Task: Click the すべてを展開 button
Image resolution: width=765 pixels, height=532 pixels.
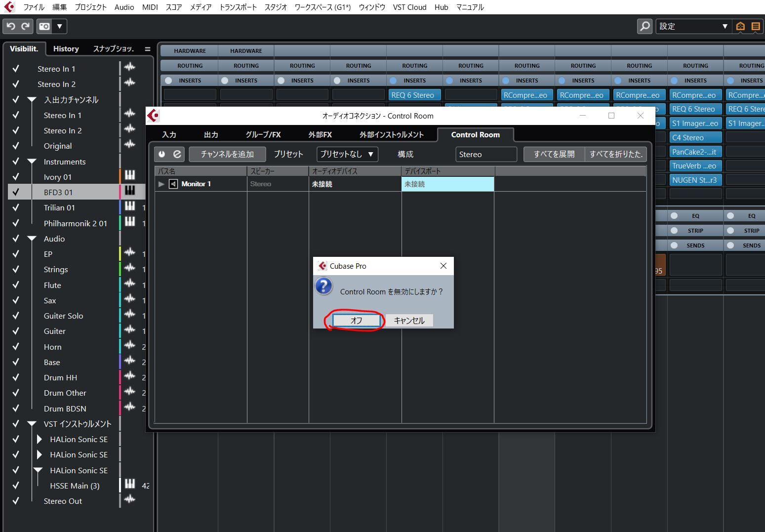Action: (x=554, y=154)
